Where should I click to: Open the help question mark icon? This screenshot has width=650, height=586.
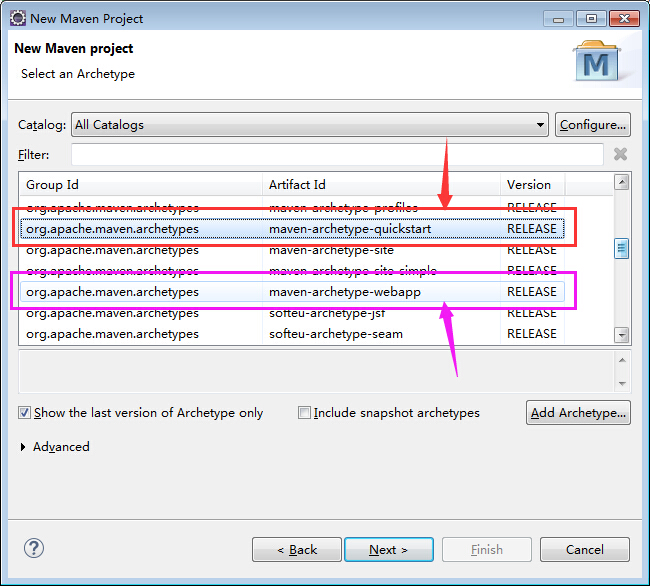[x=34, y=548]
